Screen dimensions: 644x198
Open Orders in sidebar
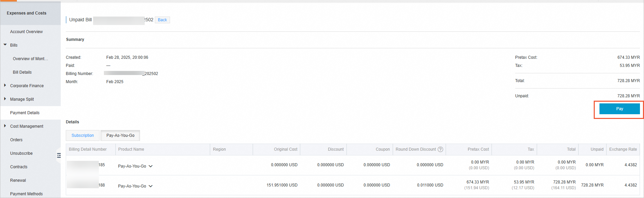[x=16, y=140]
